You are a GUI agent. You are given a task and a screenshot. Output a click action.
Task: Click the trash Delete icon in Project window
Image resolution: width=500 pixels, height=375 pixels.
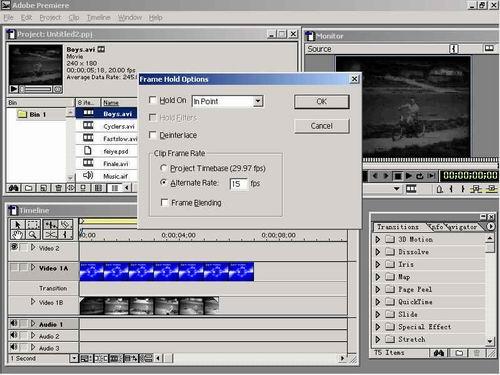point(58,188)
